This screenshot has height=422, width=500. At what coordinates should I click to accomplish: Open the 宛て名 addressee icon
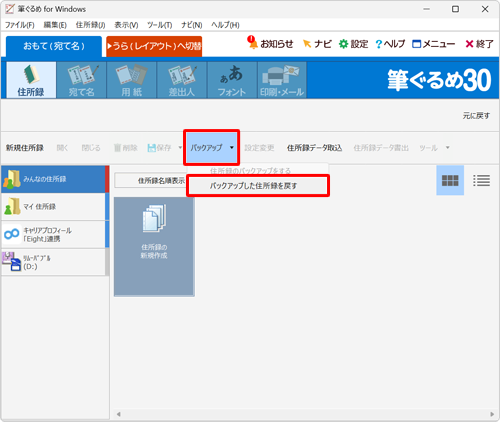click(81, 80)
